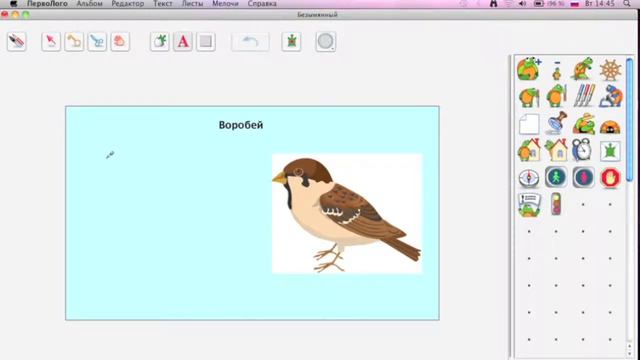This screenshot has width=640, height=360.
Task: Select the green walking figure signal
Action: point(556,177)
